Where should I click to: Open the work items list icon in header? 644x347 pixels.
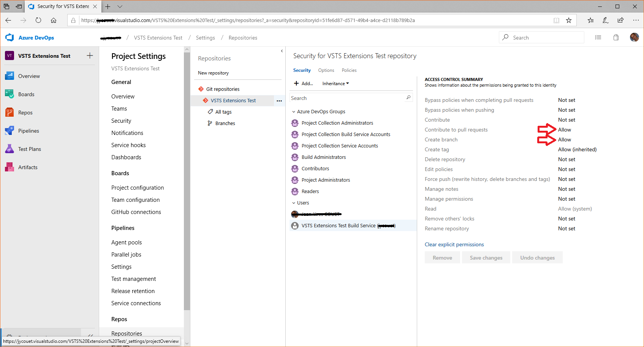(598, 37)
